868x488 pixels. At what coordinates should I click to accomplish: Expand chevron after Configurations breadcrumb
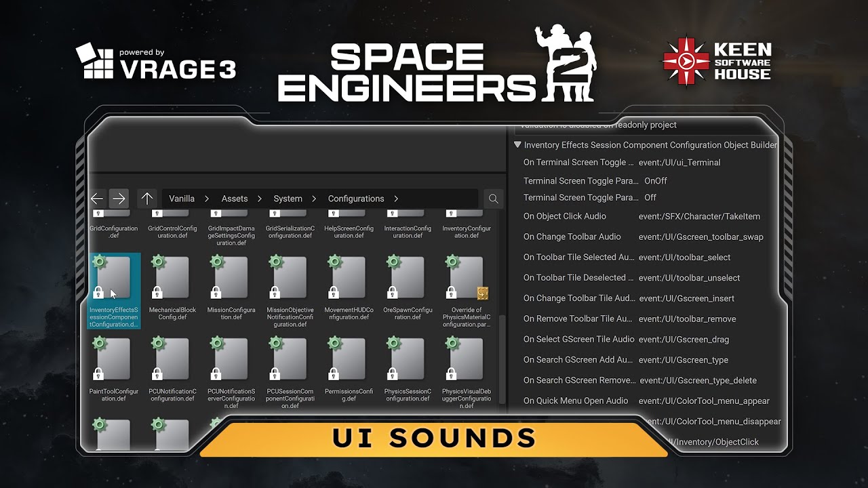pos(396,199)
